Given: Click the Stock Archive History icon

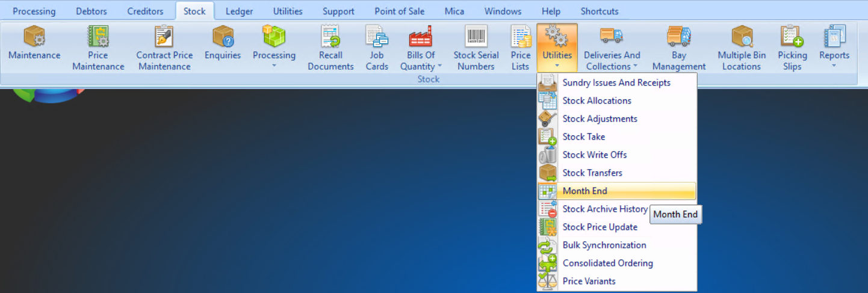Looking at the screenshot, I should [x=548, y=209].
